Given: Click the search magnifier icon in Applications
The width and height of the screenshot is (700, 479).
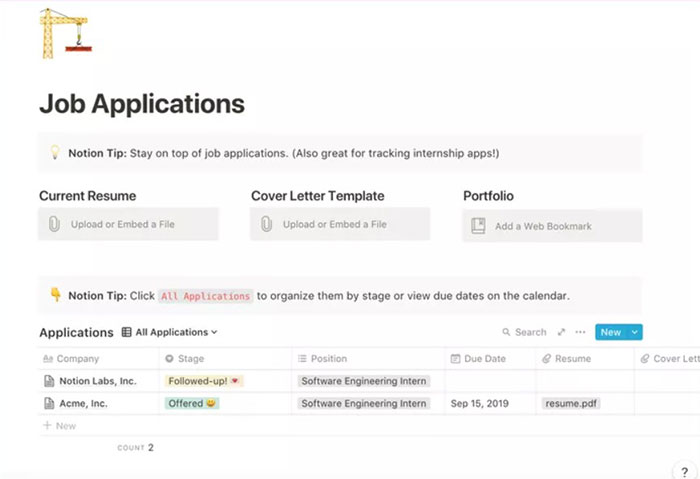Looking at the screenshot, I should tap(507, 332).
